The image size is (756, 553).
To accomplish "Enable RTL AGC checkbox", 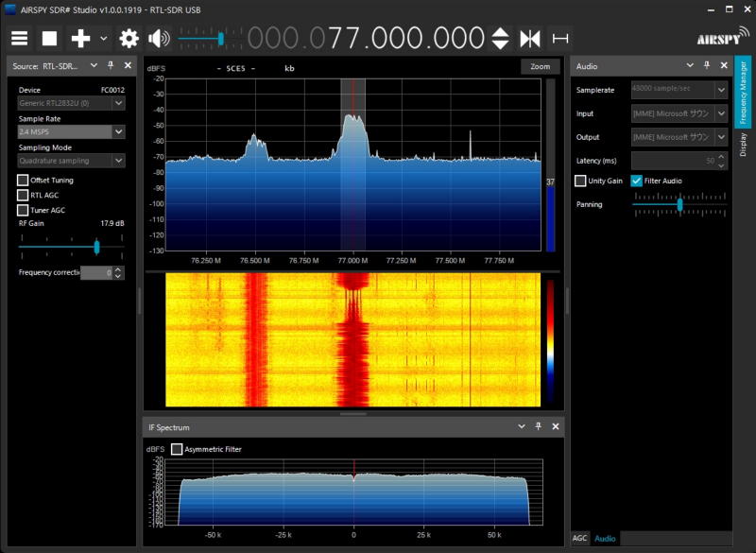I will tap(23, 195).
